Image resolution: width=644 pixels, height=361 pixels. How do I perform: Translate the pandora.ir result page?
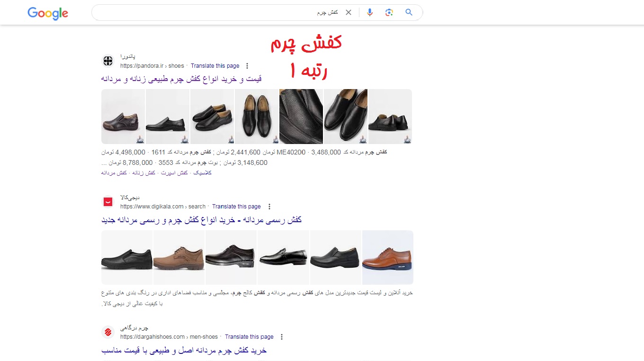coord(215,66)
